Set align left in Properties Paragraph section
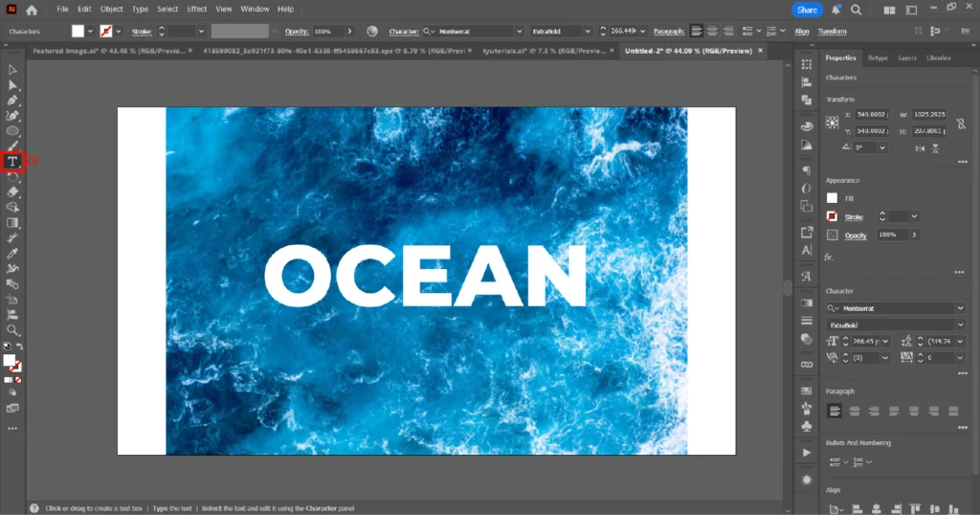 coord(835,412)
